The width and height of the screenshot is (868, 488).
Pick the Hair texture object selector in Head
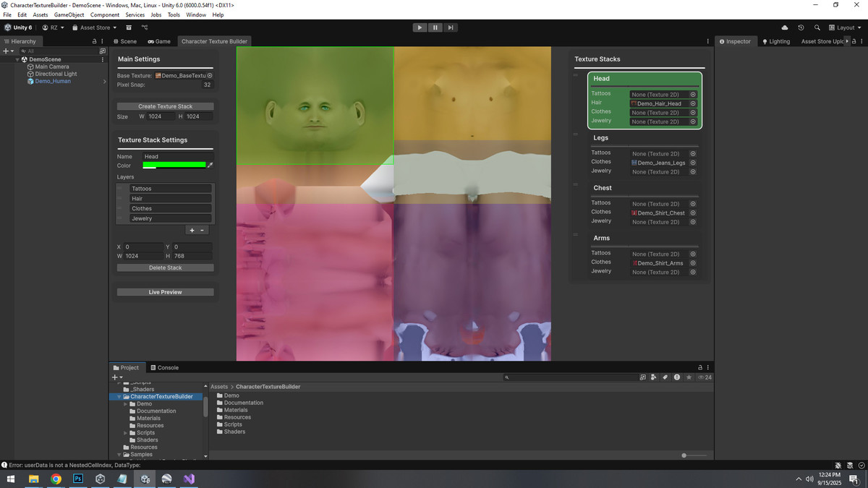click(692, 103)
